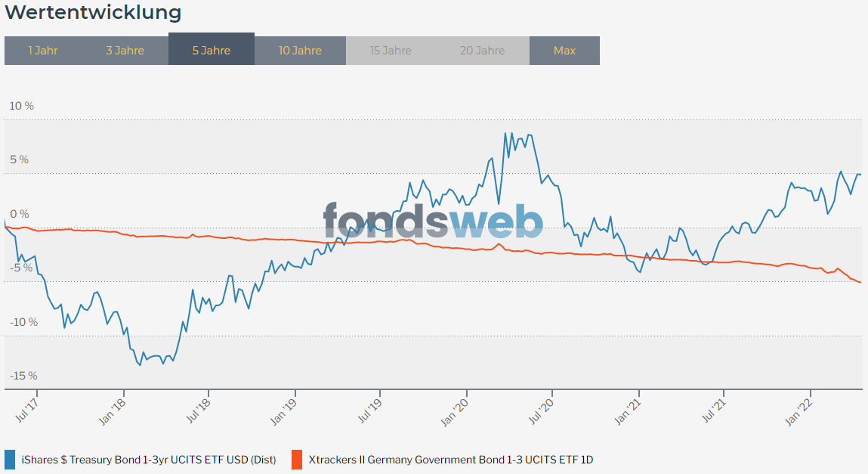Click the Wertentwicklung heading
868x474 pixels.
(93, 13)
